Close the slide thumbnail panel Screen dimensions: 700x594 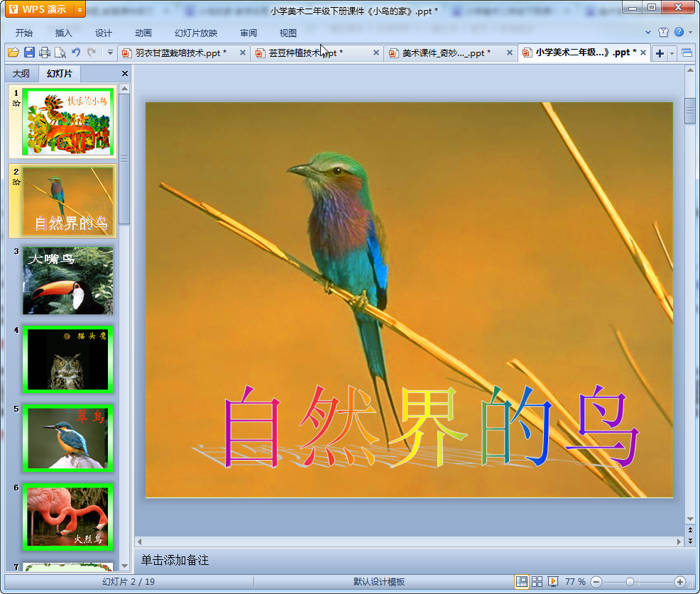click(125, 74)
